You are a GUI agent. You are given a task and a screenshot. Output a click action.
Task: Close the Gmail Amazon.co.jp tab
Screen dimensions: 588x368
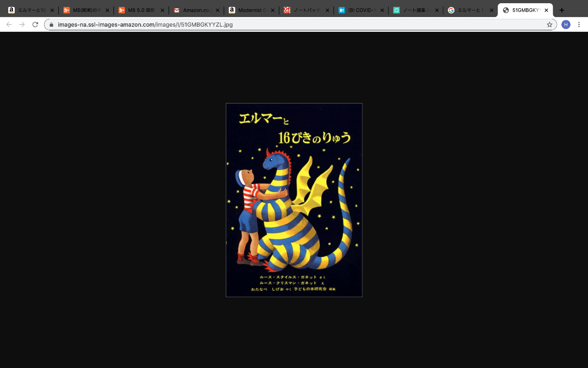217,10
